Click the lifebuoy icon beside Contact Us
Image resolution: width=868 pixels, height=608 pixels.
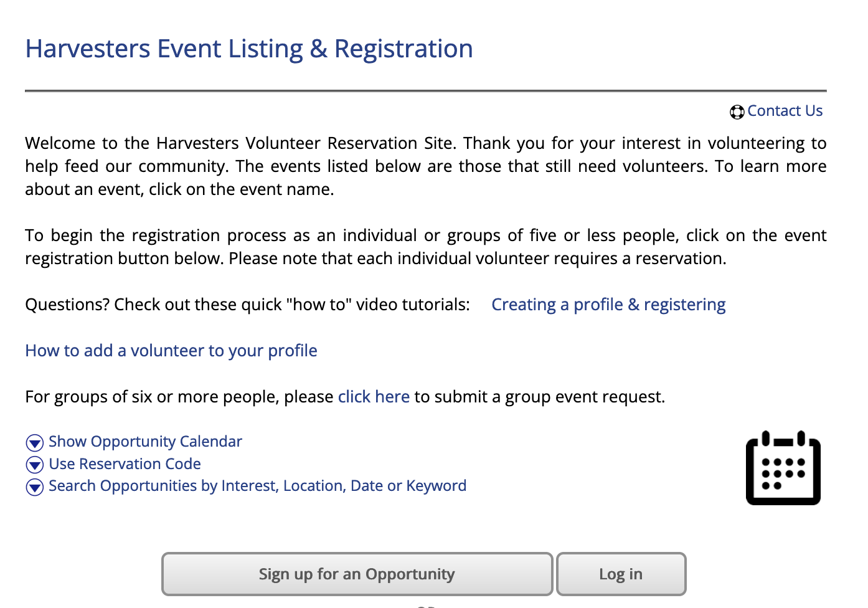click(737, 112)
